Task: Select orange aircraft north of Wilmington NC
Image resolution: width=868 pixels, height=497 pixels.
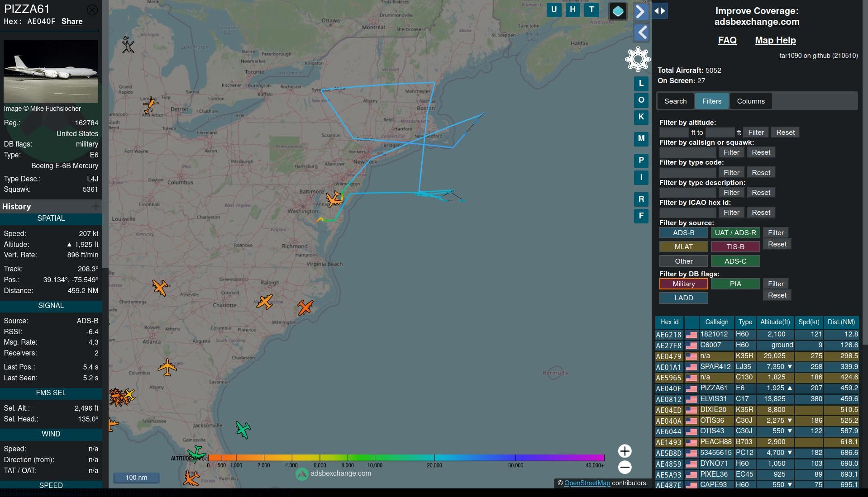Action: 305,307
